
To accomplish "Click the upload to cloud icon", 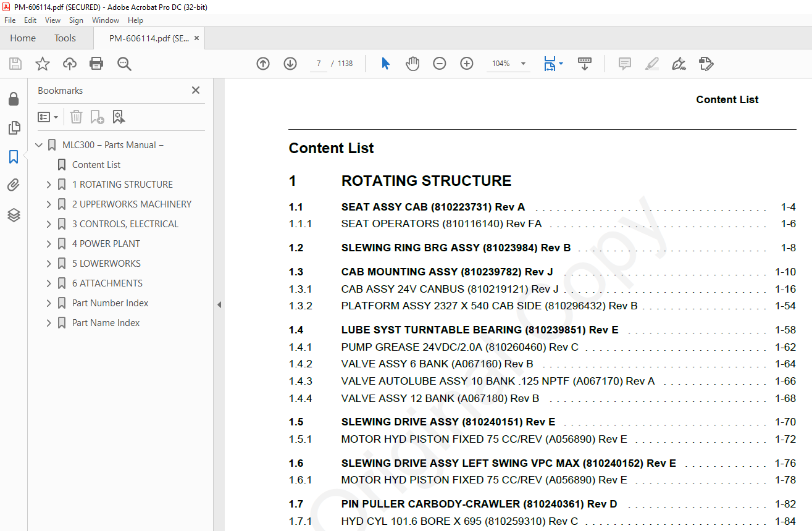I will (x=70, y=64).
